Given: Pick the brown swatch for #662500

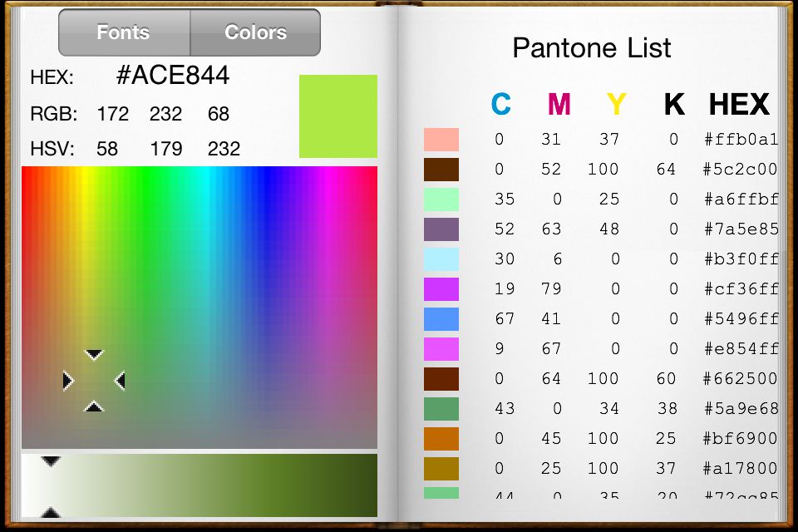Looking at the screenshot, I should (441, 379).
